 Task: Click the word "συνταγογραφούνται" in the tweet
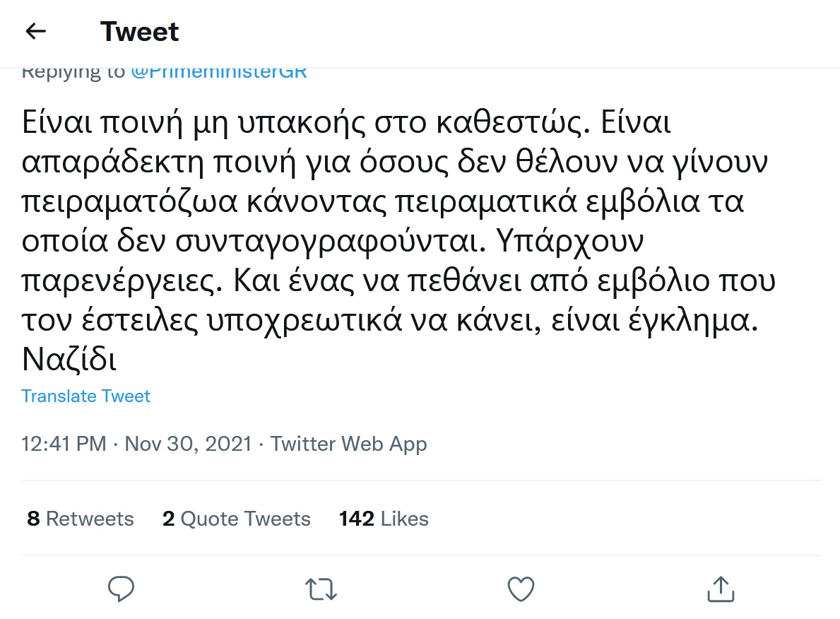[347, 242]
